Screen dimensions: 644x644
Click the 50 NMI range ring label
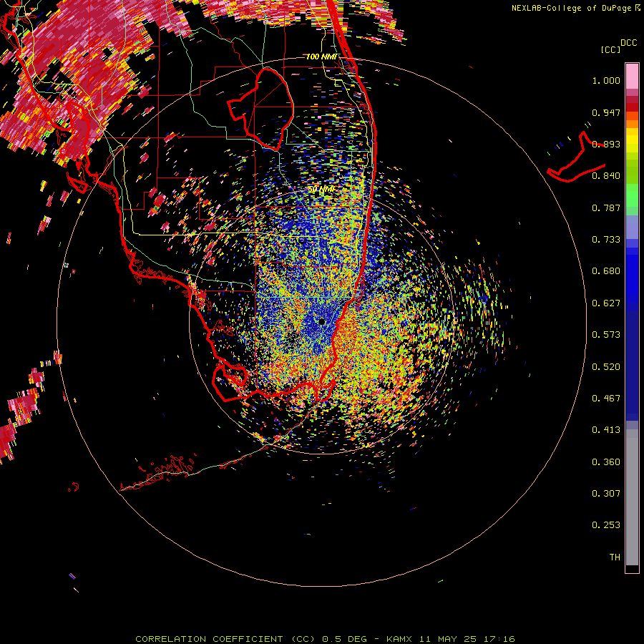click(321, 190)
